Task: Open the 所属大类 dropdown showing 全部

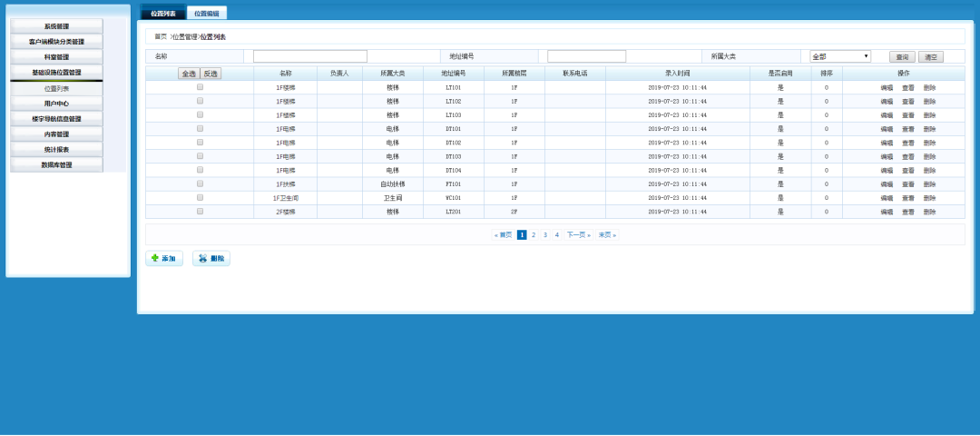Action: point(840,56)
